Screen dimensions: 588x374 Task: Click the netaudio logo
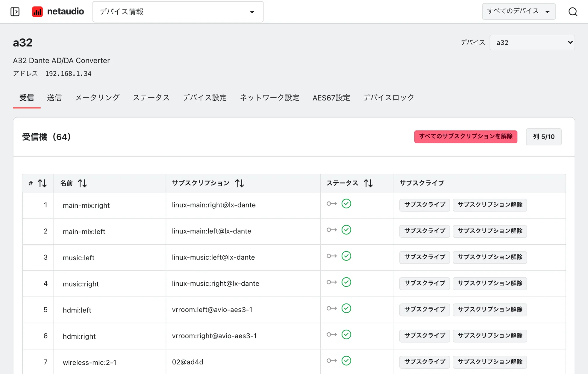tap(58, 12)
